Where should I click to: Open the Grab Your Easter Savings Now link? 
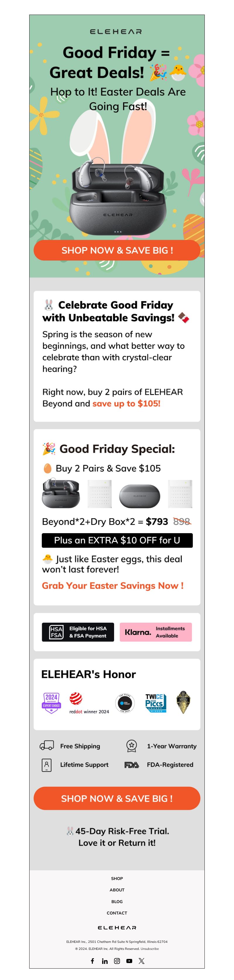click(x=113, y=585)
